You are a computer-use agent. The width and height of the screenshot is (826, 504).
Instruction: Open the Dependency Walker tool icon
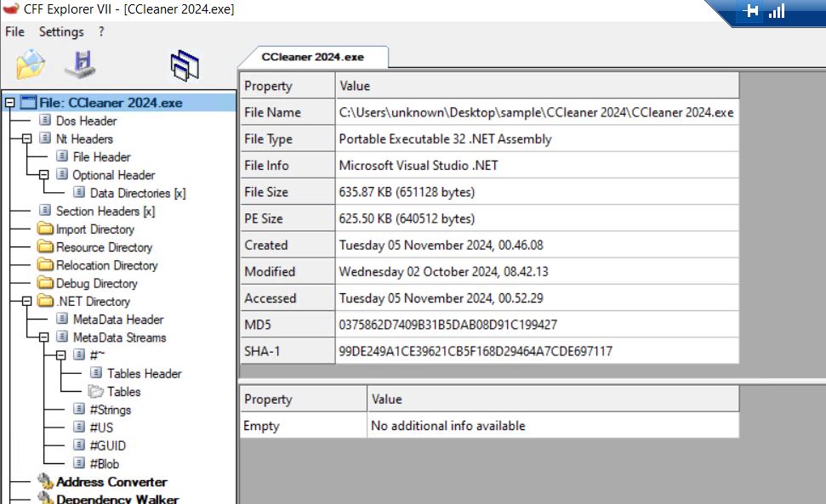(x=45, y=498)
